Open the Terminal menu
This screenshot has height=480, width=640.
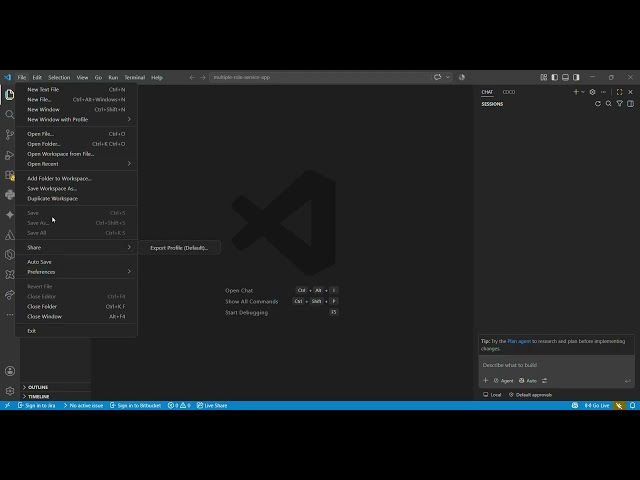(135, 77)
